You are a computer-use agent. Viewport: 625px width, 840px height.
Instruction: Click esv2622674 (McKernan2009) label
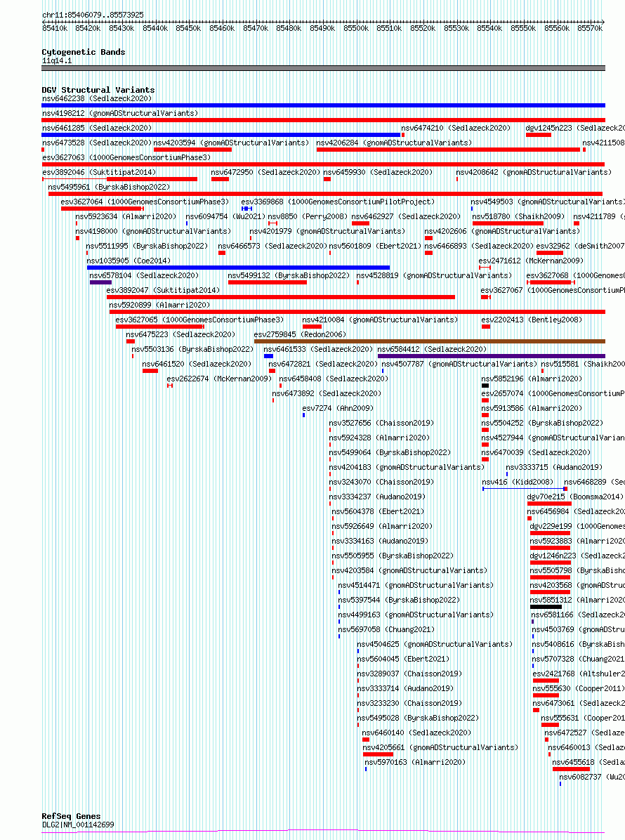219,379
